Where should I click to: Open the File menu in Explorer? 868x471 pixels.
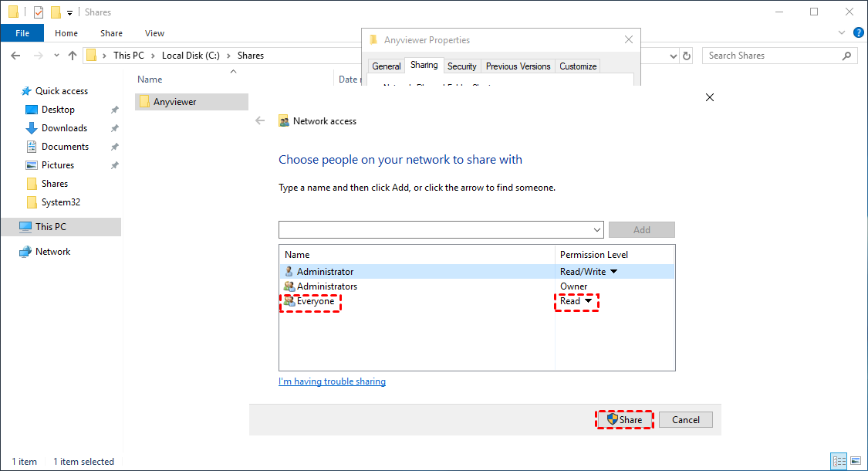pos(22,33)
